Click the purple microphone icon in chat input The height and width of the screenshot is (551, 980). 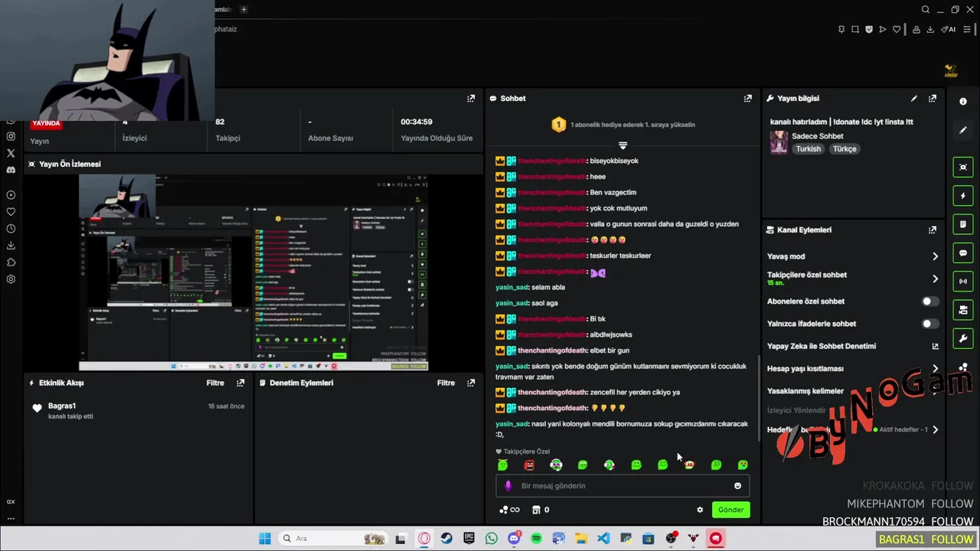click(x=508, y=486)
